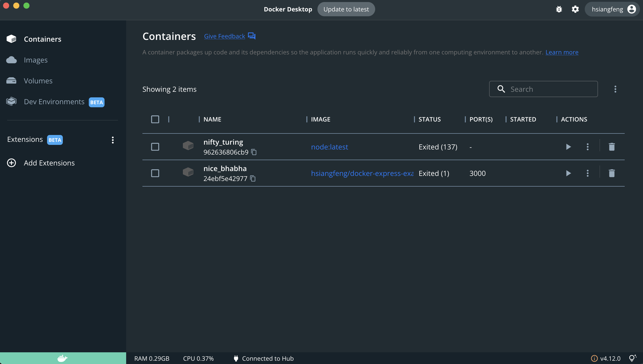Click start button for nifty_turing container
The width and height of the screenshot is (643, 364).
click(x=568, y=146)
